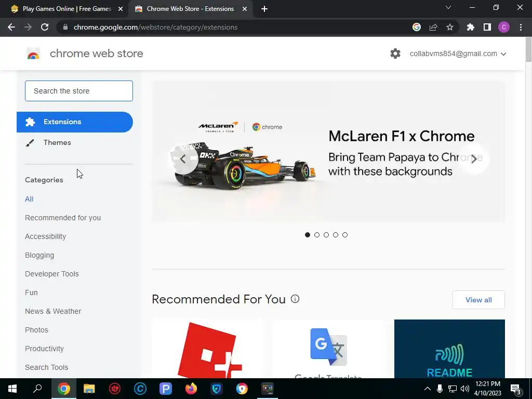
Task: Launch Firefox from the taskbar
Action: point(191,389)
